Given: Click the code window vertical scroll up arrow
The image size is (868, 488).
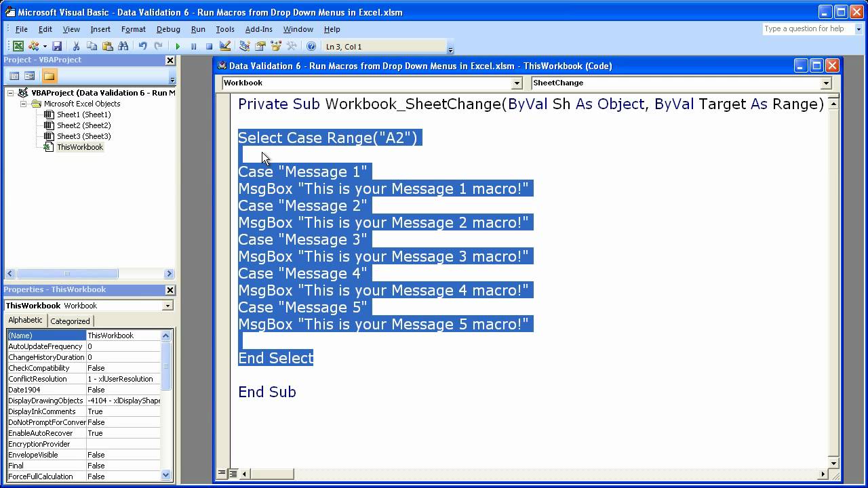Looking at the screenshot, I should point(833,104).
